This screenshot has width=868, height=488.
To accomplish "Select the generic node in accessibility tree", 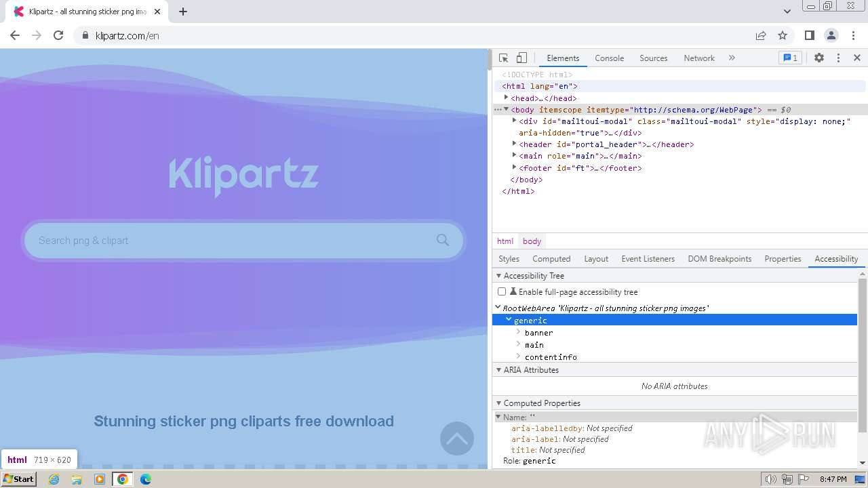I will click(675, 320).
